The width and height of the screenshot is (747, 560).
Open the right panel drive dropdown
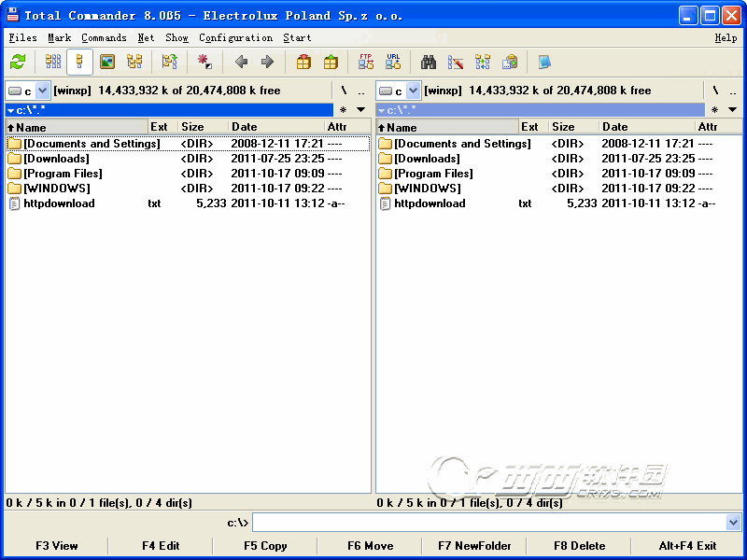tap(413, 91)
